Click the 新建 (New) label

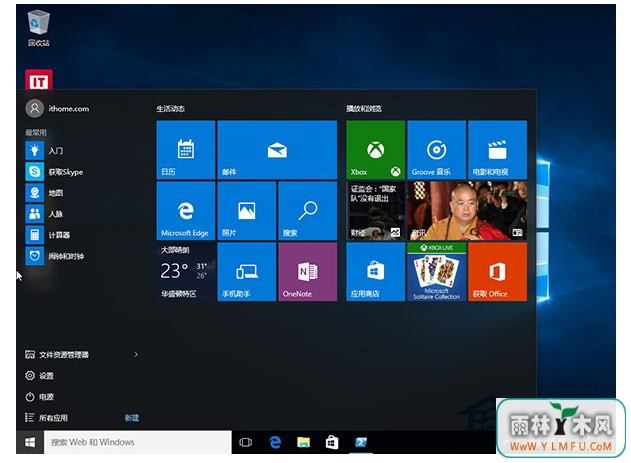point(132,418)
